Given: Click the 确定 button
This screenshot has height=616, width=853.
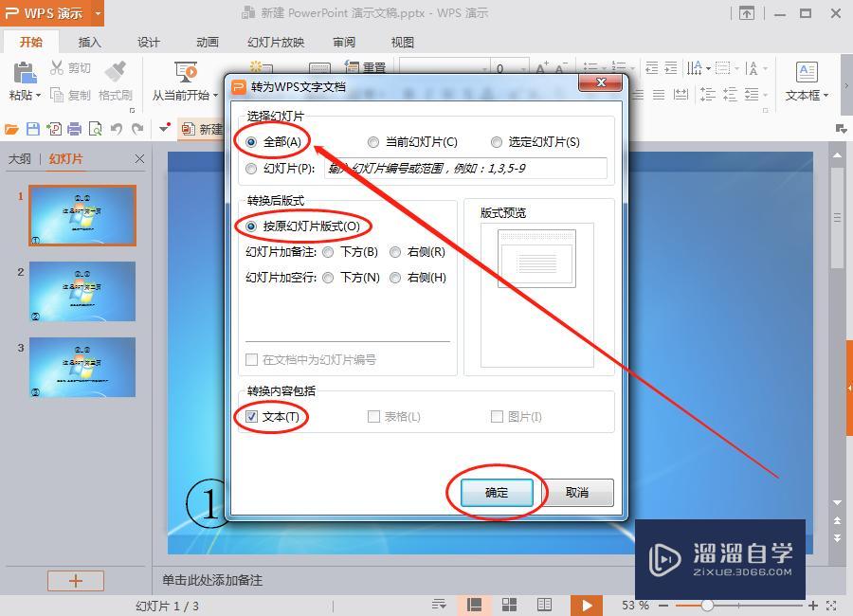Looking at the screenshot, I should click(497, 493).
